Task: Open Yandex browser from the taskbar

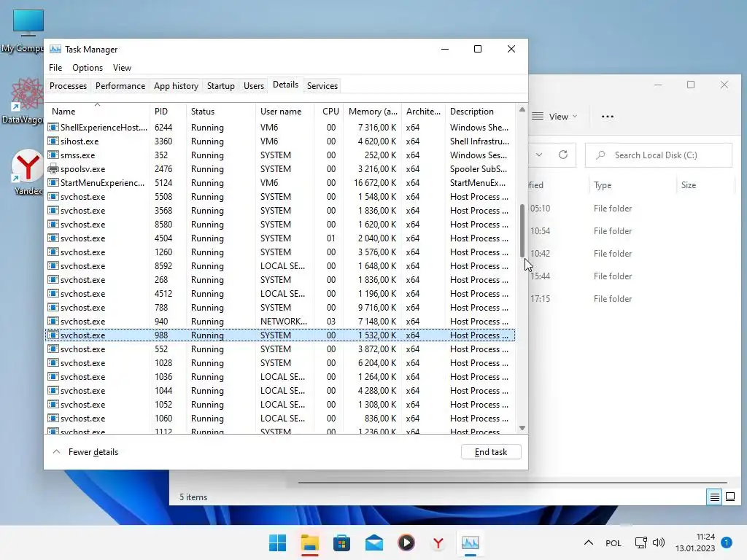Action: [x=438, y=542]
